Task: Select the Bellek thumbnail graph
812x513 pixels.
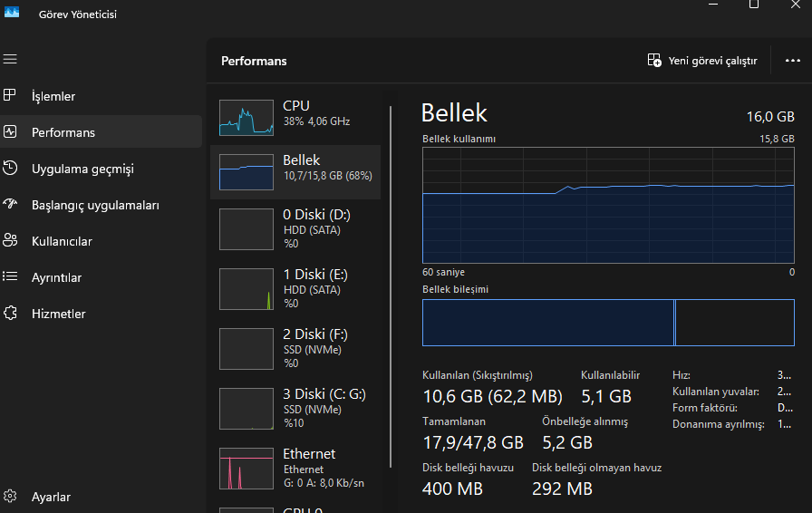Action: coord(246,172)
